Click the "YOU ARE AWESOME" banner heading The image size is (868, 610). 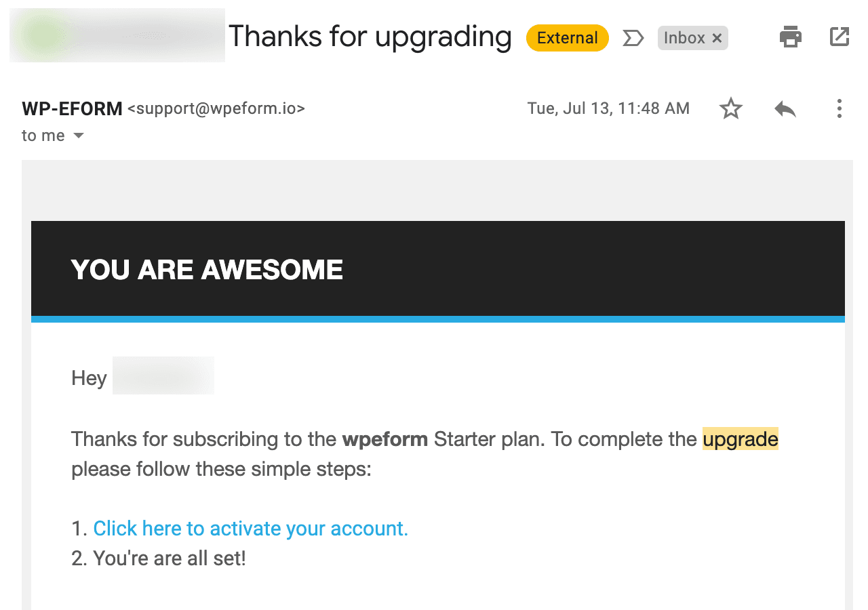click(207, 270)
